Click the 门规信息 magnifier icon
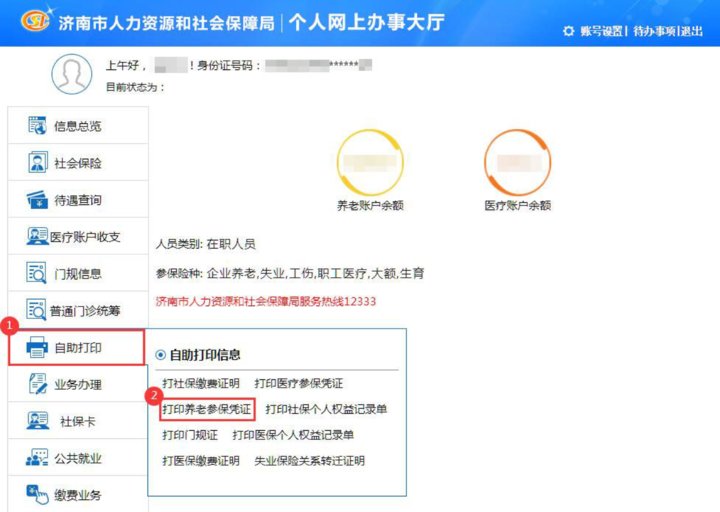 point(36,273)
